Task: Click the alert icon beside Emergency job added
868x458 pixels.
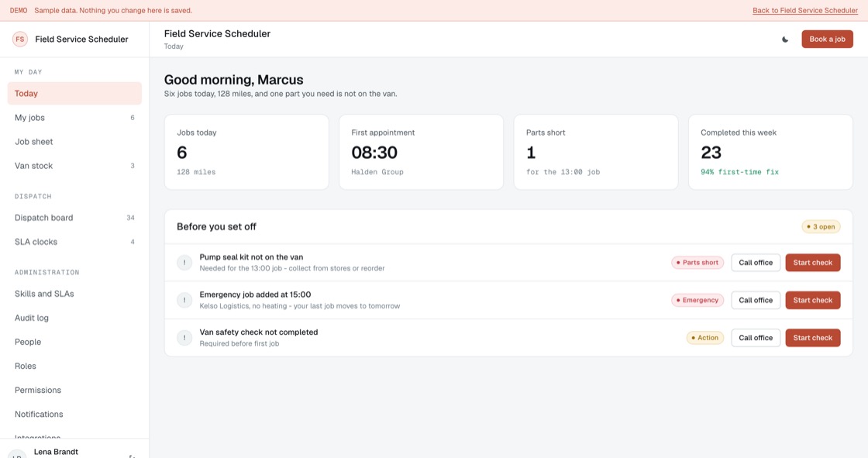Action: [x=184, y=300]
